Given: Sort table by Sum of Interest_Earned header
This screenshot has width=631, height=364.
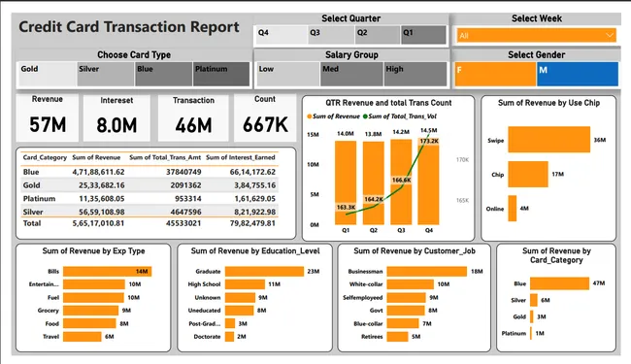Looking at the screenshot, I should (x=241, y=157).
